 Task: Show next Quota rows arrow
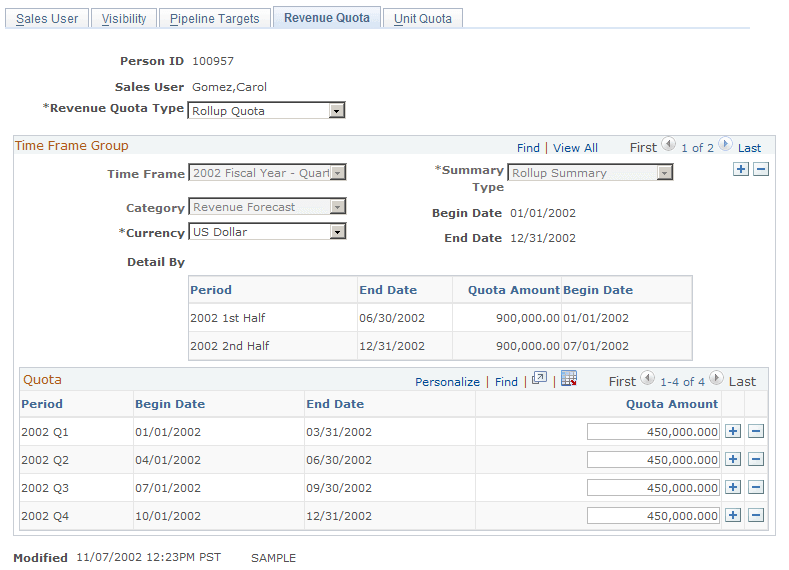(x=717, y=378)
